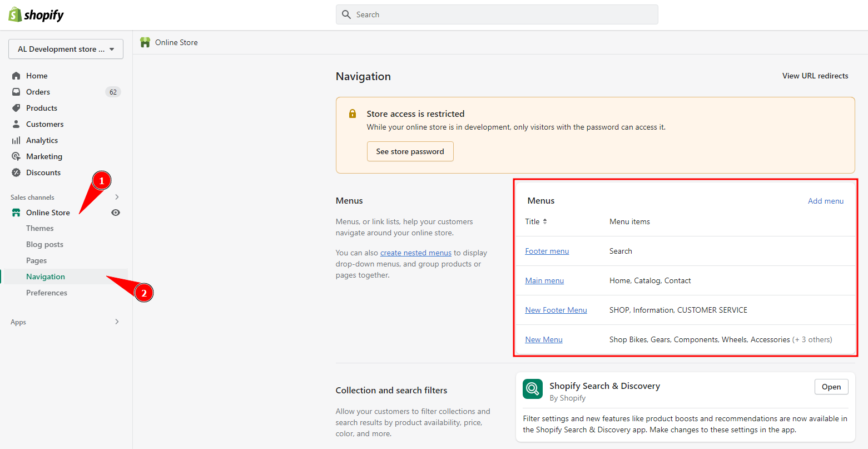This screenshot has height=449, width=868.
Task: Expand the Apps section
Action: [116, 322]
